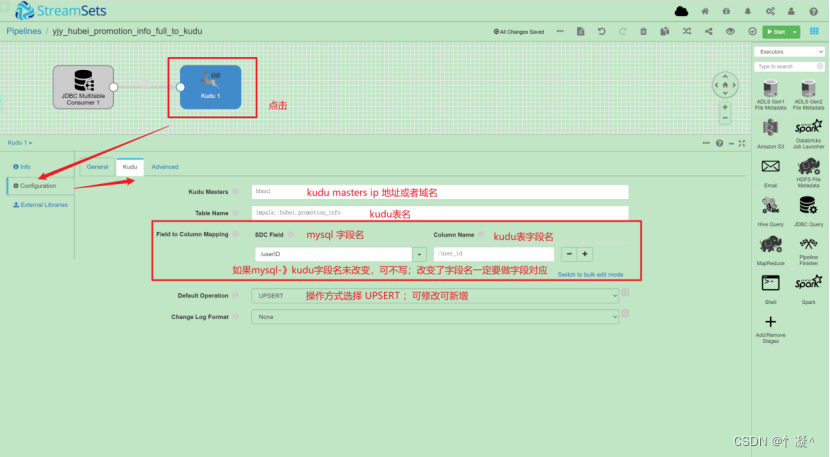Add a field mapping row with plus
The image size is (830, 457).
[585, 254]
